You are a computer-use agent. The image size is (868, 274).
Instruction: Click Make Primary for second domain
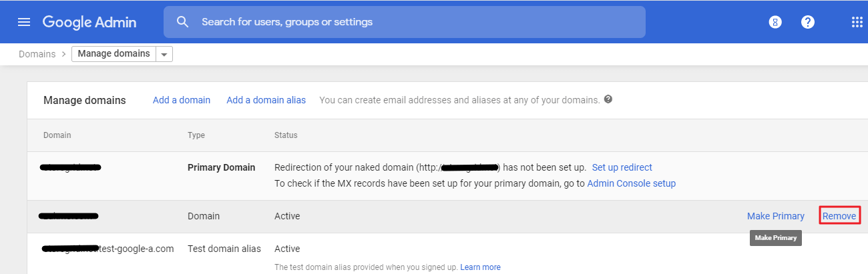(776, 216)
